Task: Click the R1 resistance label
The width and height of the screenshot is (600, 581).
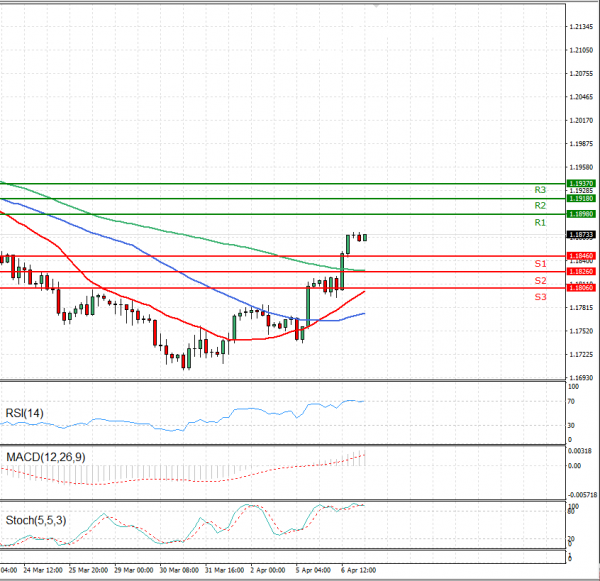Action: [540, 222]
